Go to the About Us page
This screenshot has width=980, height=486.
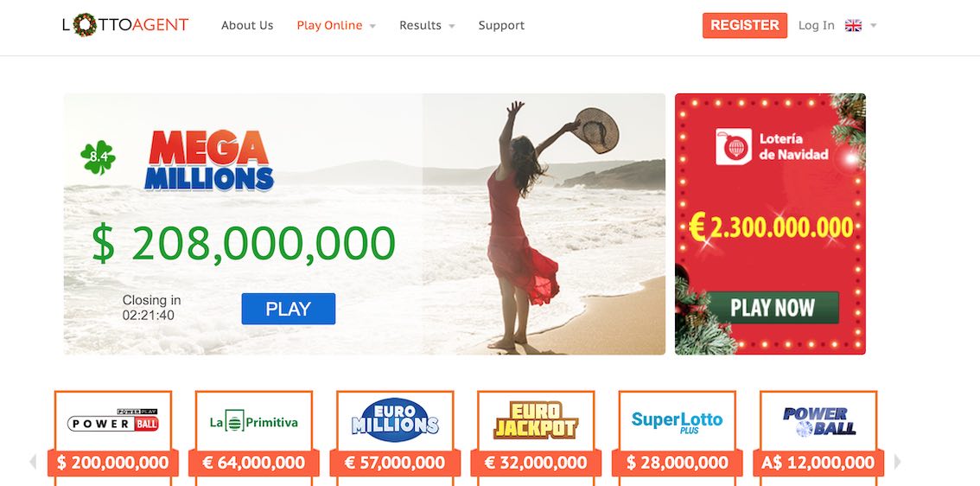coord(247,26)
